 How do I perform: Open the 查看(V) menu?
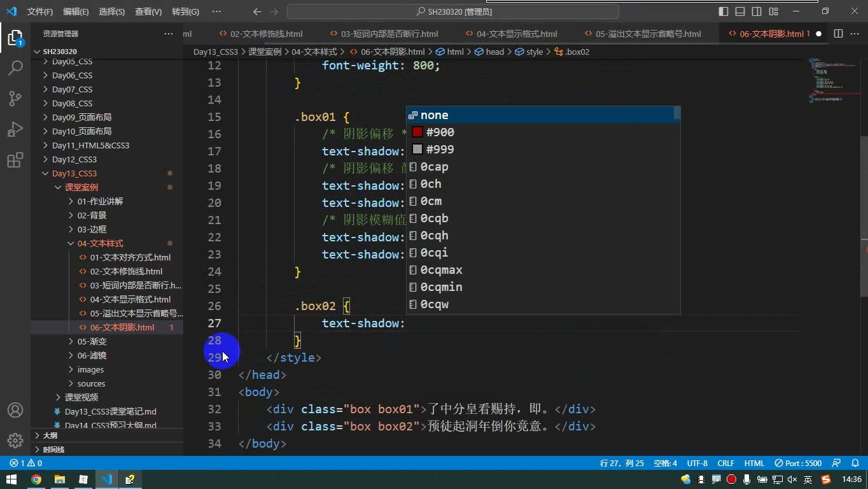[148, 11]
